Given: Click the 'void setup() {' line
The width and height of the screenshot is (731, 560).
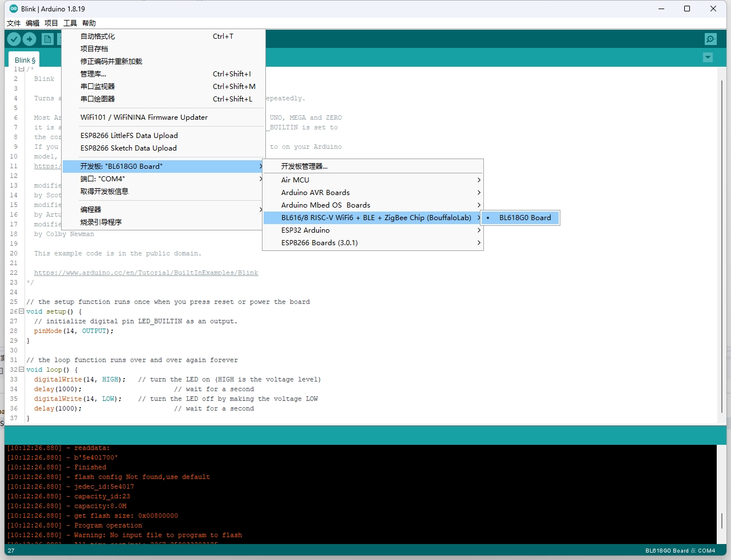Looking at the screenshot, I should click(54, 311).
